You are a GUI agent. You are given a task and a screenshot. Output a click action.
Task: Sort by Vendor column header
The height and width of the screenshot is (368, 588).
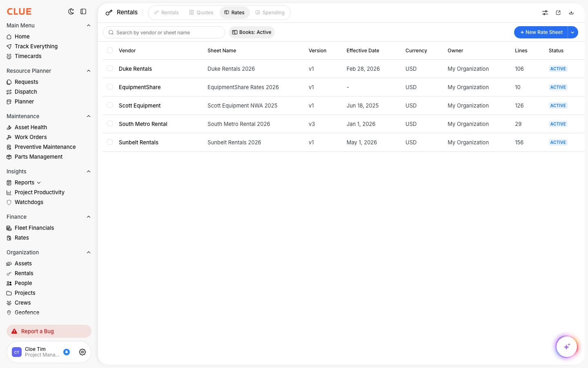127,51
